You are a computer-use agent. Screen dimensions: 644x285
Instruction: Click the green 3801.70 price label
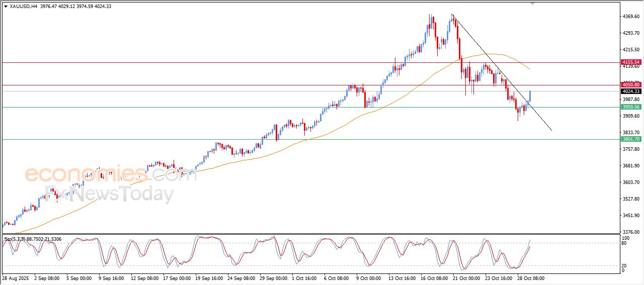click(x=630, y=139)
